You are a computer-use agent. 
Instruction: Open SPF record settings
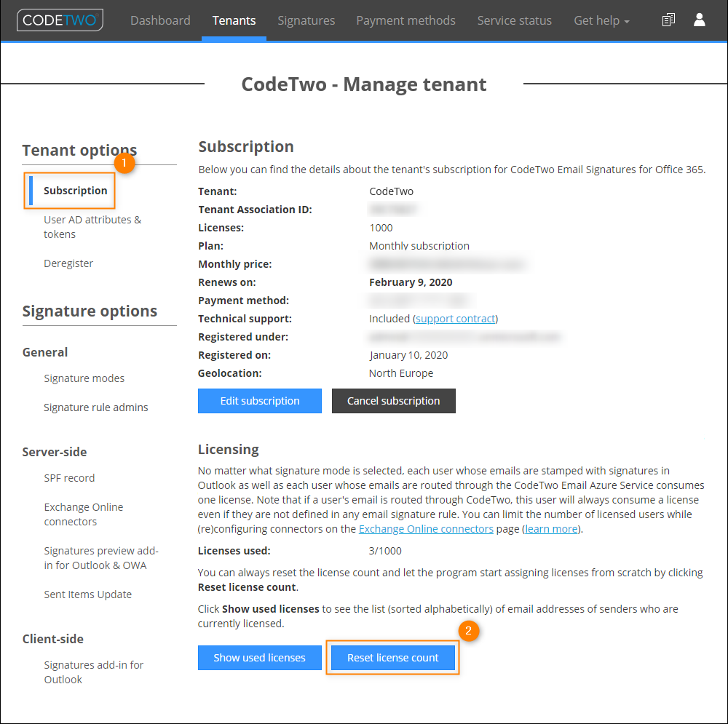coord(69,477)
